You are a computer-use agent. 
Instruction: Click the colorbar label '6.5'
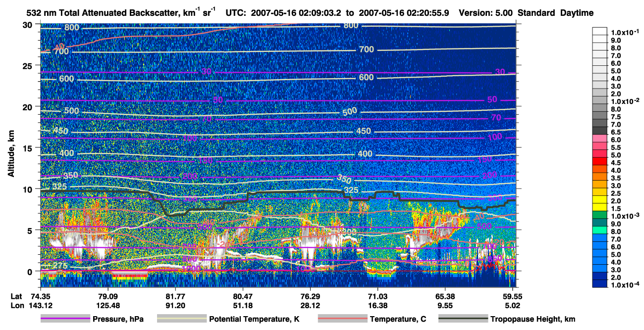616,132
